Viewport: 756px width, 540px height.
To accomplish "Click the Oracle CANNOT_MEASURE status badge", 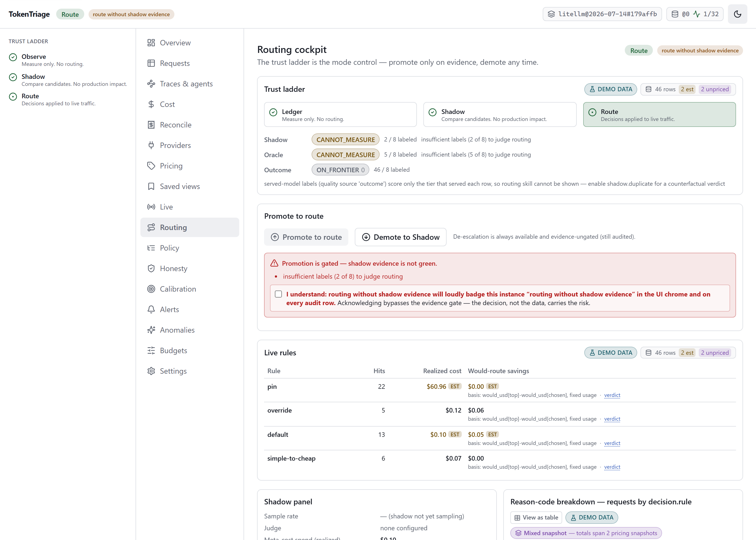I will [345, 155].
